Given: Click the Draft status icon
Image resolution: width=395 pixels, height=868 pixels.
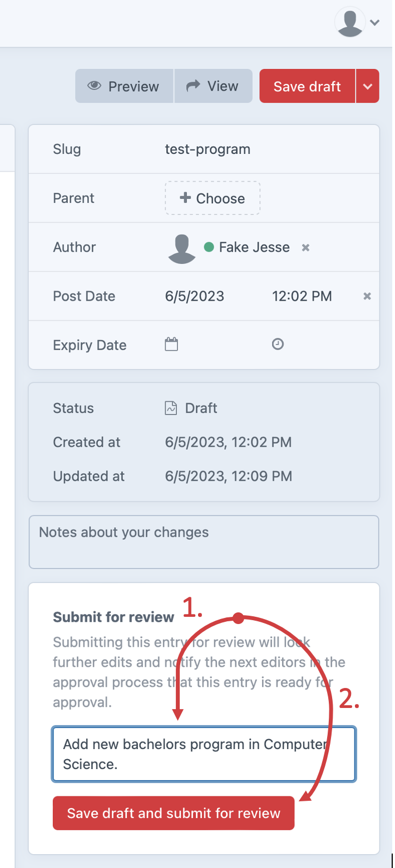Looking at the screenshot, I should (171, 408).
